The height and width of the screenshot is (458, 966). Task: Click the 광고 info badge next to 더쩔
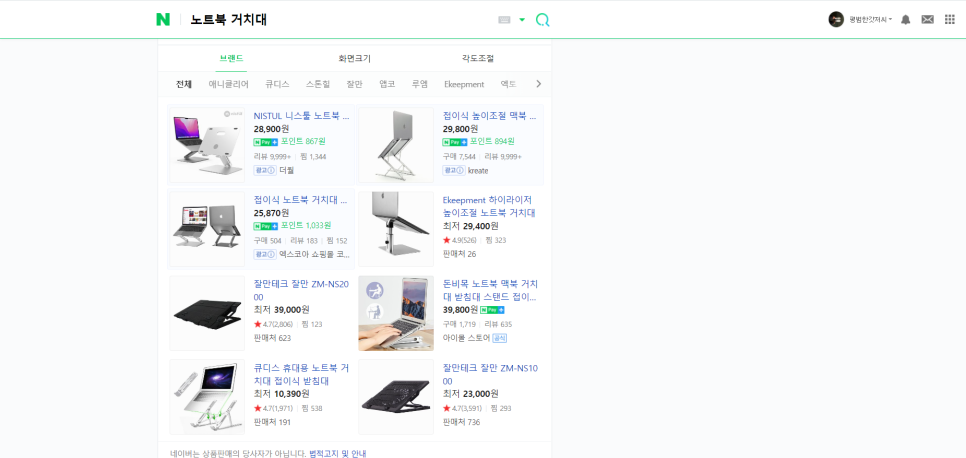tap(264, 170)
